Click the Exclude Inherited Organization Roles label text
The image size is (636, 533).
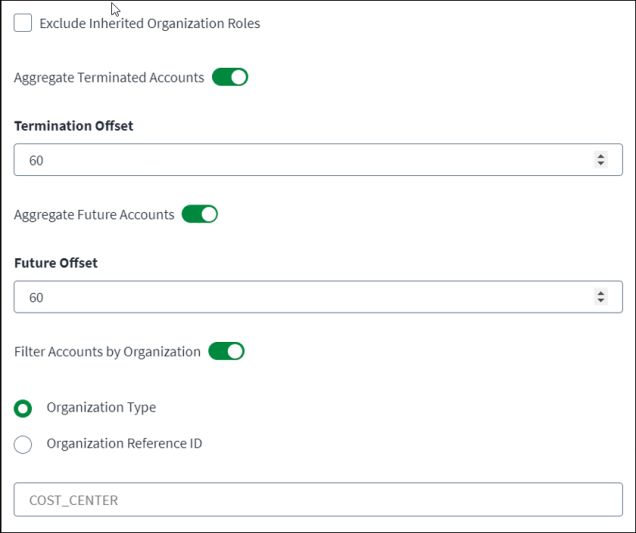(x=150, y=24)
